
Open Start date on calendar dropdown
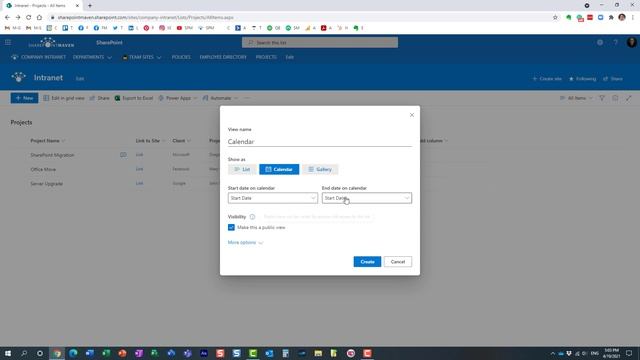click(x=273, y=198)
